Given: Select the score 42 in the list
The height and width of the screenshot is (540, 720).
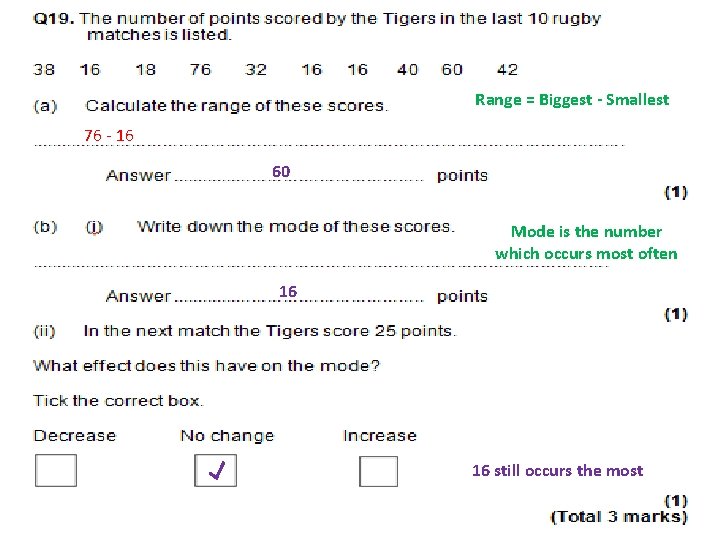Looking at the screenshot, I should [507, 70].
